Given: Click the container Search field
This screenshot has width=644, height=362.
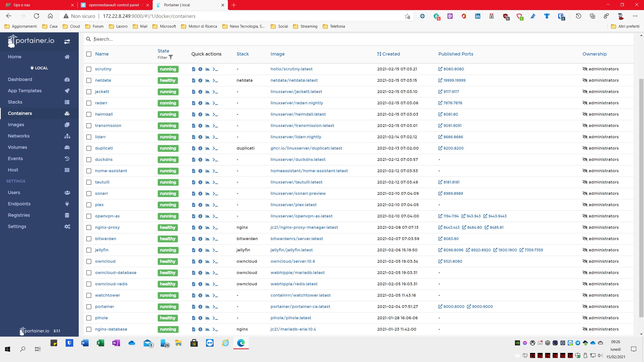Looking at the screenshot, I should click(x=352, y=39).
